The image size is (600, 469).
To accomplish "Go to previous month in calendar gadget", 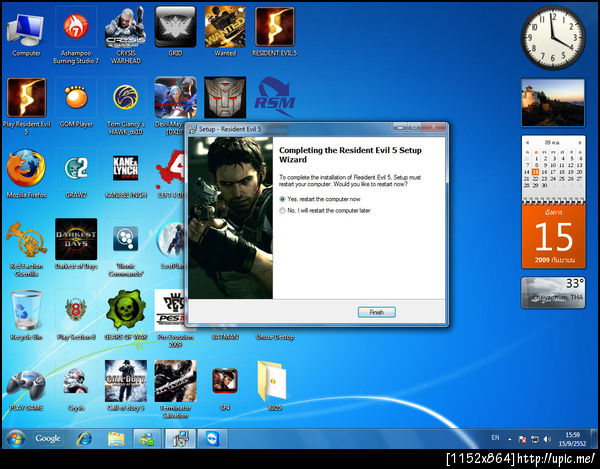I will coord(527,143).
